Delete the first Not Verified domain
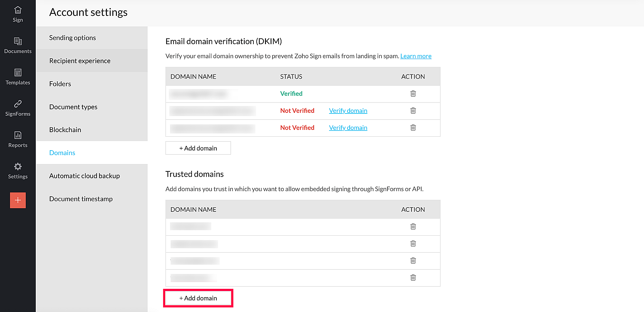This screenshot has width=644, height=312. pyautogui.click(x=413, y=111)
